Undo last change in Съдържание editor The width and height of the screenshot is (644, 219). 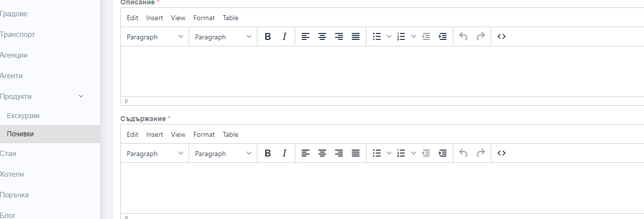coord(463,153)
